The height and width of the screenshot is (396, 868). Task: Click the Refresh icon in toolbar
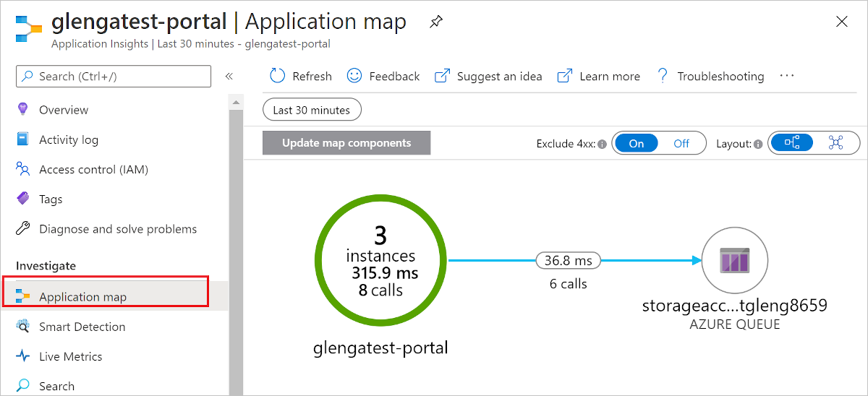tap(278, 76)
